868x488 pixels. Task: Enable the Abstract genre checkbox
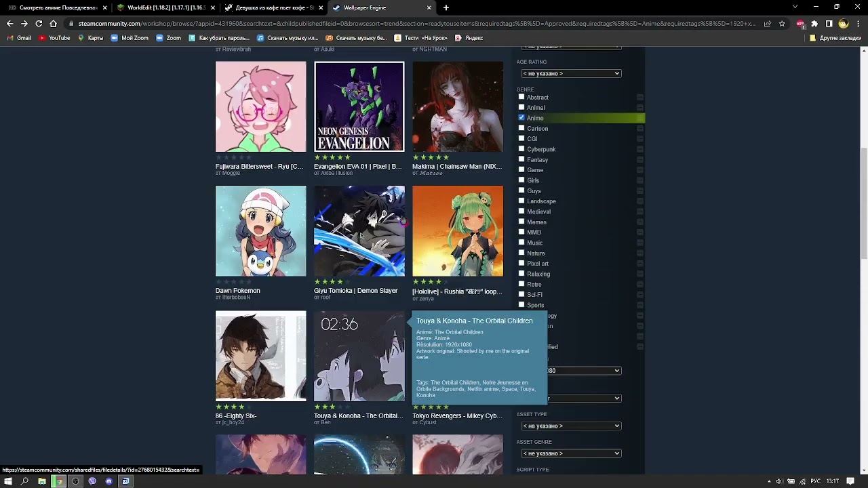521,97
